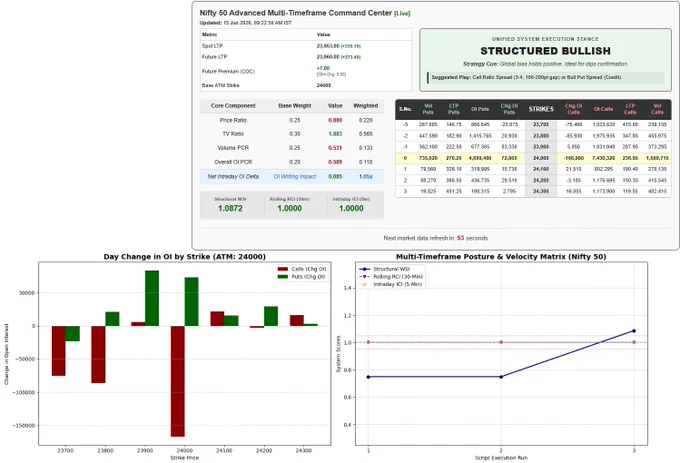Click the OI Calls column header
Viewport: 680px width, 463px height.
coord(603,109)
